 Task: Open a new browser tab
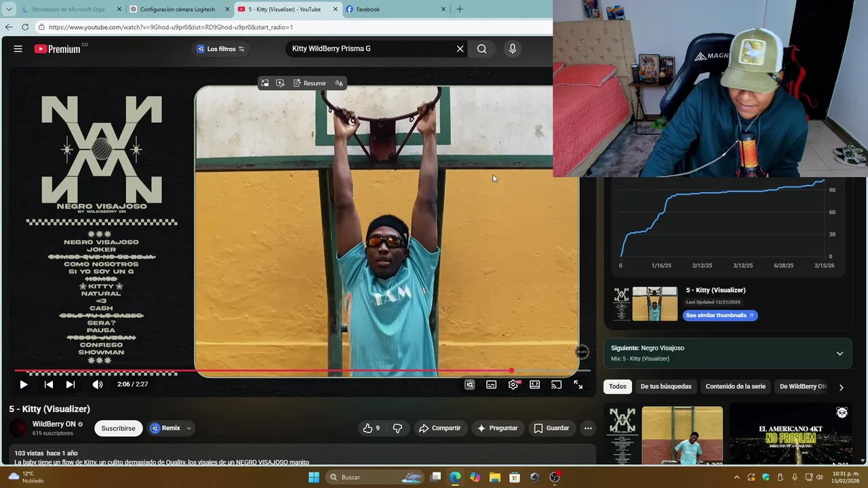tap(459, 9)
